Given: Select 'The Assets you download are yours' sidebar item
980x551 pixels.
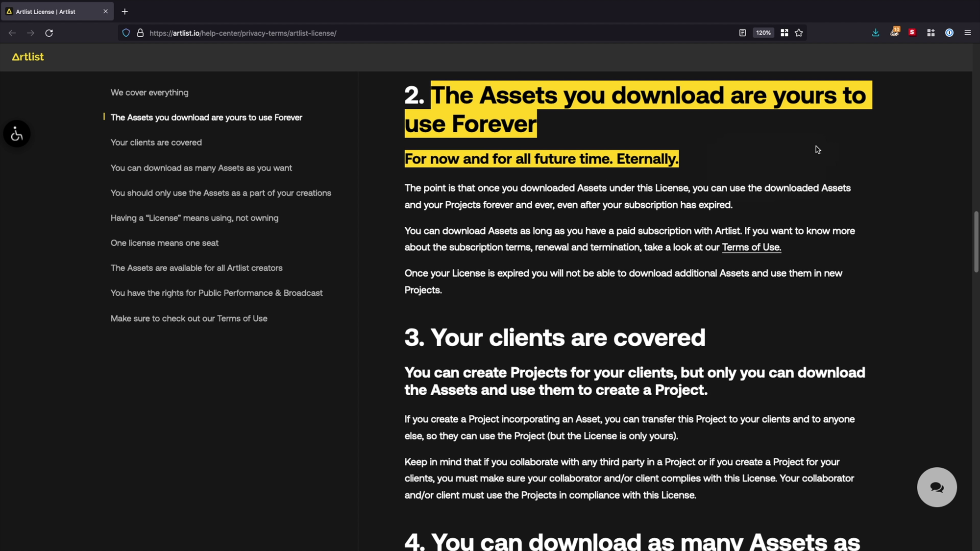Looking at the screenshot, I should tap(206, 118).
